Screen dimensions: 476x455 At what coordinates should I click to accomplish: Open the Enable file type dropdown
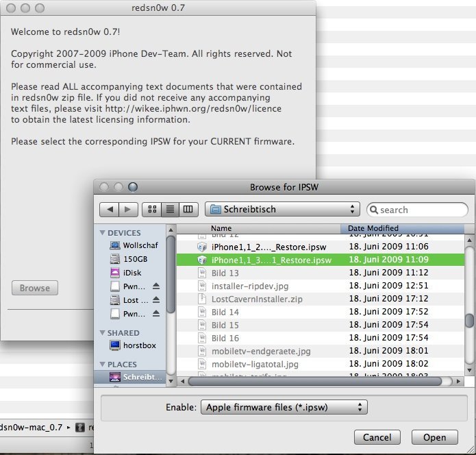coord(284,407)
